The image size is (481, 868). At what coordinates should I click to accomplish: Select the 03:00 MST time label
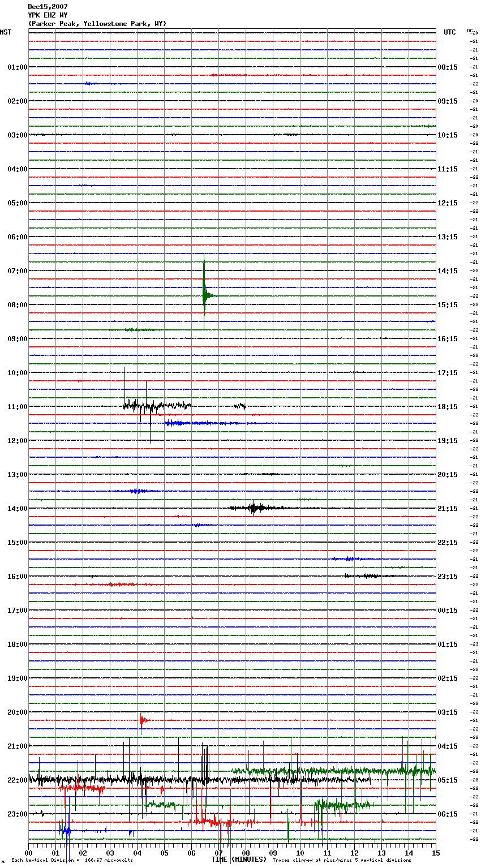coord(18,135)
